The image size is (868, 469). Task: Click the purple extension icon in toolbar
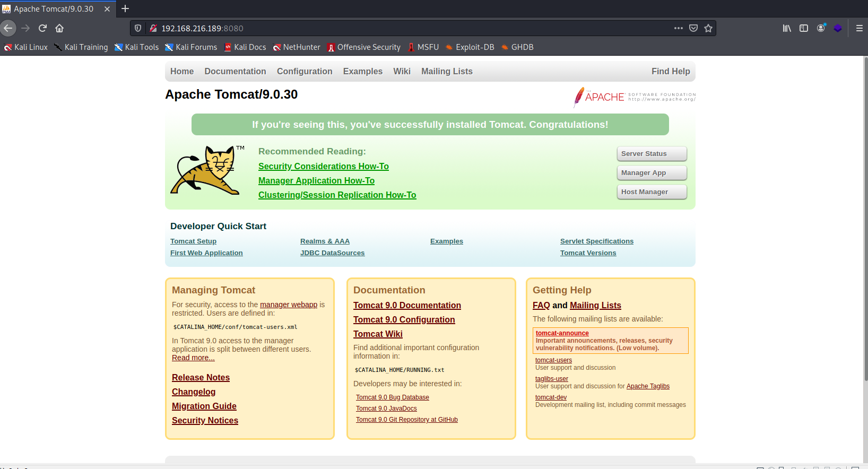click(x=838, y=28)
